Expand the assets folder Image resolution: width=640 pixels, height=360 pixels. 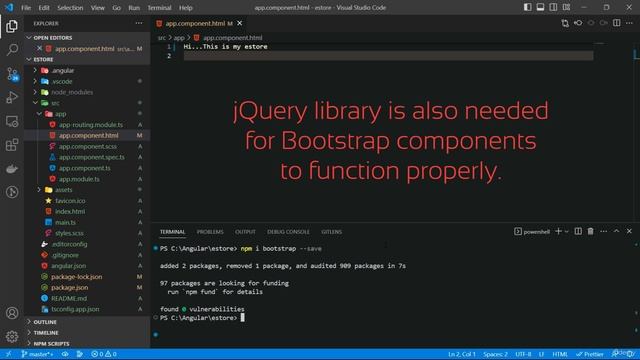coord(39,190)
